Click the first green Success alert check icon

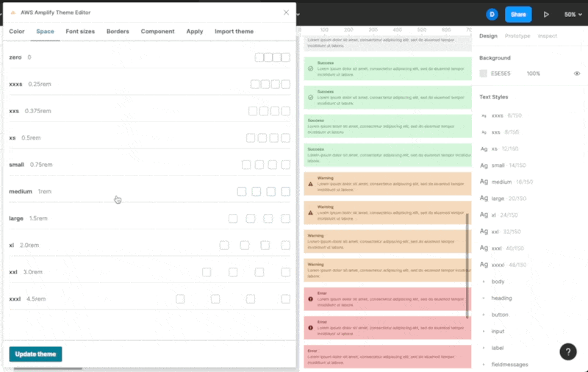pos(310,69)
